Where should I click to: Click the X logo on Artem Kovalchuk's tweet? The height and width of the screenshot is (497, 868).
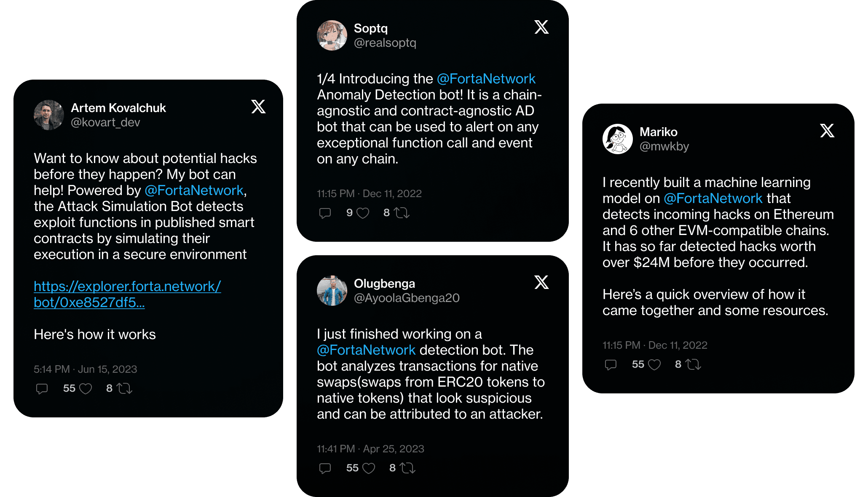tap(258, 107)
